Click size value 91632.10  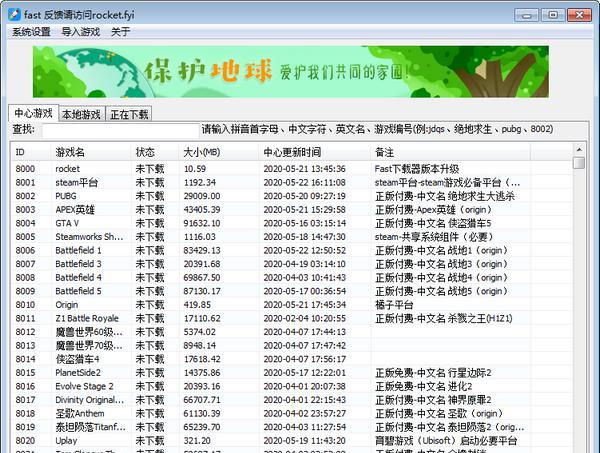point(202,223)
